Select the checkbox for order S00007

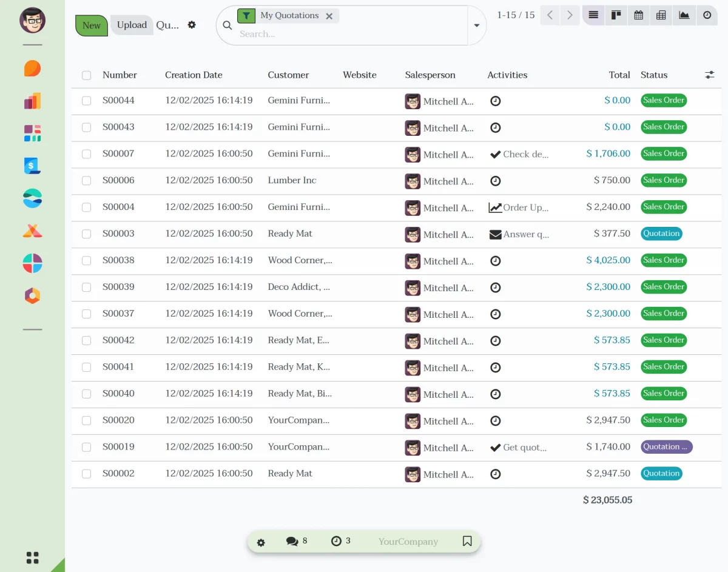tap(87, 154)
